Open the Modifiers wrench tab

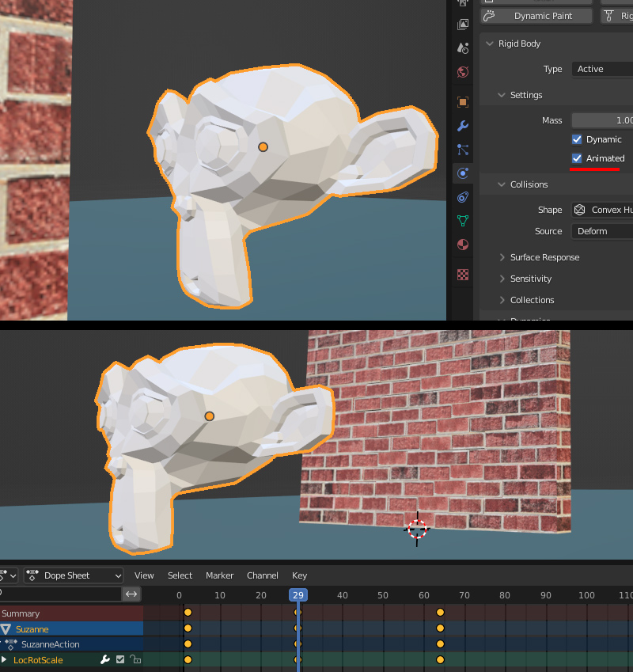[x=463, y=126]
